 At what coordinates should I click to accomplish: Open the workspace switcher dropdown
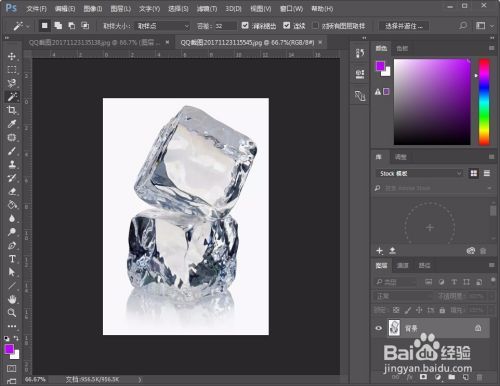(484, 26)
